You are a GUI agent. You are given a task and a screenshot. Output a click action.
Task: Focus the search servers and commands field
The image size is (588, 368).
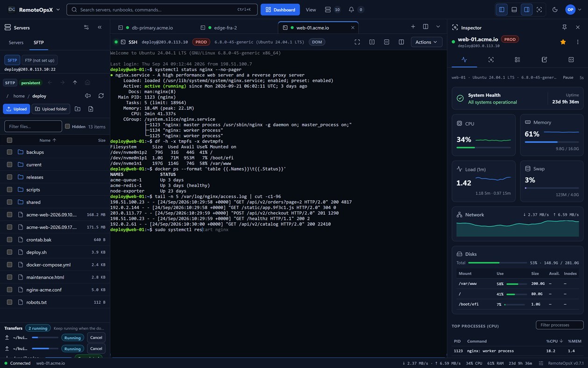(x=162, y=9)
